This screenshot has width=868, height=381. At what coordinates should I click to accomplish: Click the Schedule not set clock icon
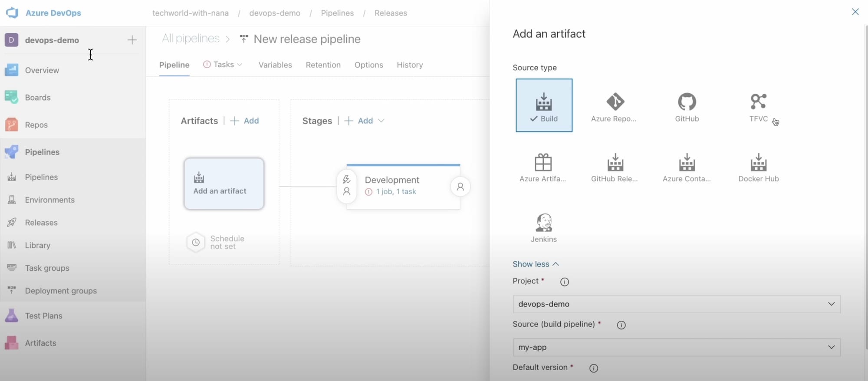pos(196,243)
